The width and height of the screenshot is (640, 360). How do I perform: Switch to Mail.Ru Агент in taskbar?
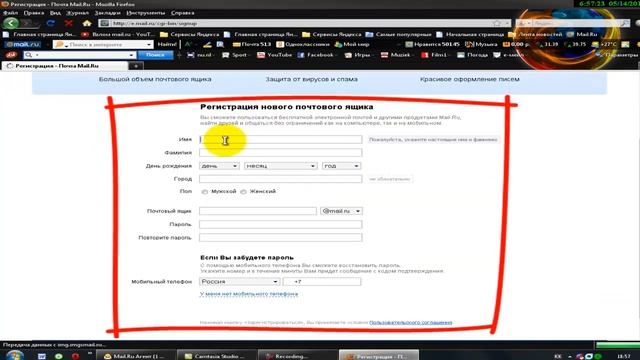coord(136,356)
